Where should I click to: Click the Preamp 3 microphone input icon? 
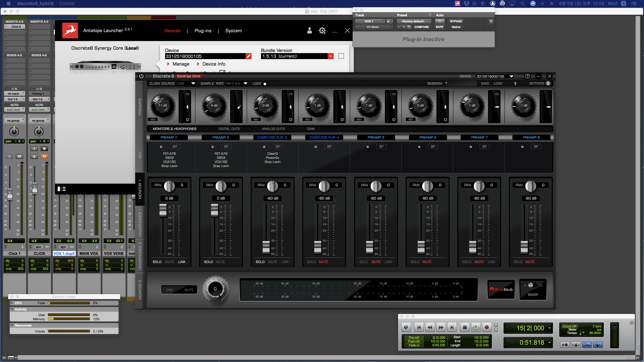coord(291,107)
